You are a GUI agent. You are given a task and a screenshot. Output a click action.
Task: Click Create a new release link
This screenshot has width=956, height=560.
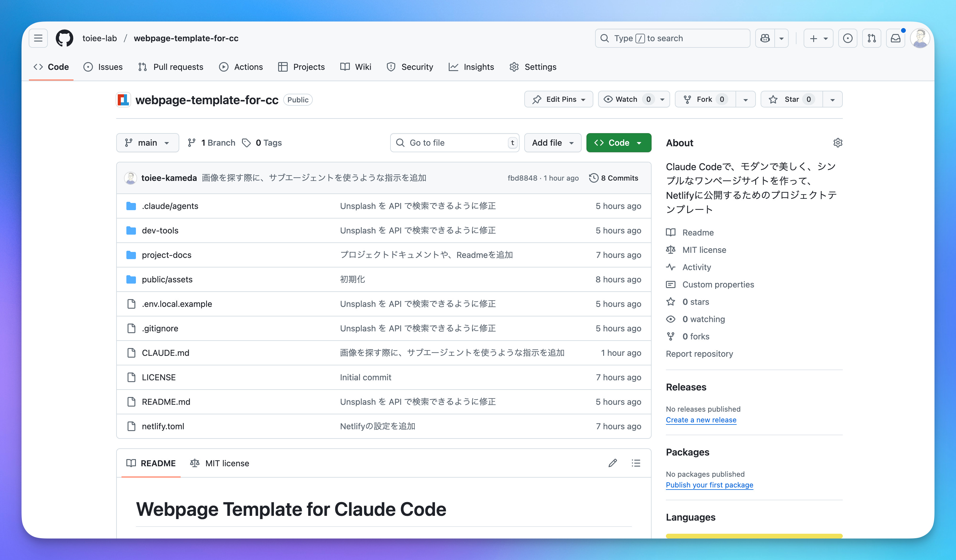tap(701, 420)
